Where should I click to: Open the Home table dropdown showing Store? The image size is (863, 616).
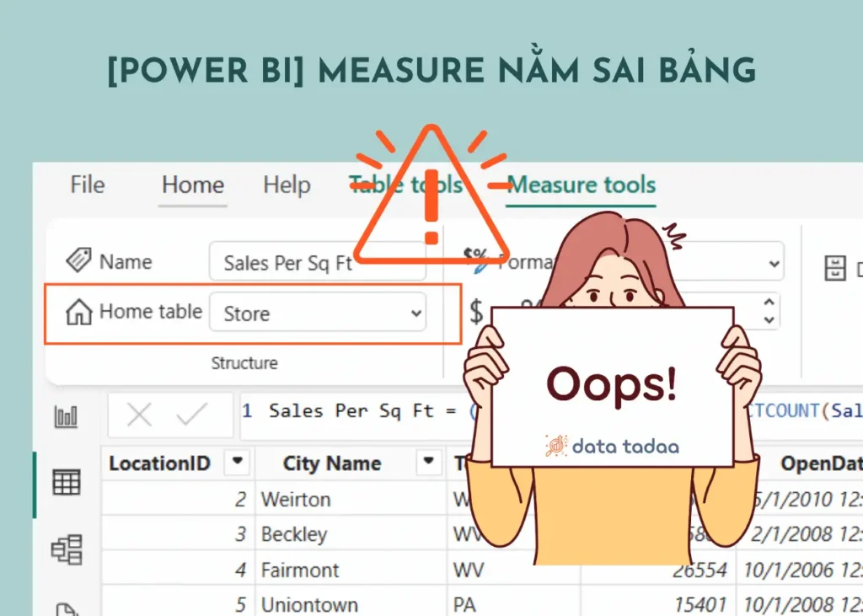318,312
